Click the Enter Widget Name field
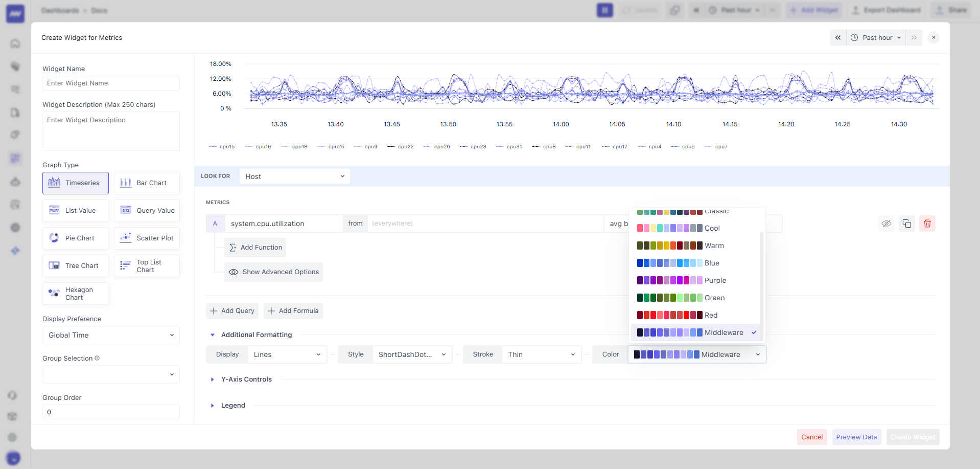 (110, 83)
